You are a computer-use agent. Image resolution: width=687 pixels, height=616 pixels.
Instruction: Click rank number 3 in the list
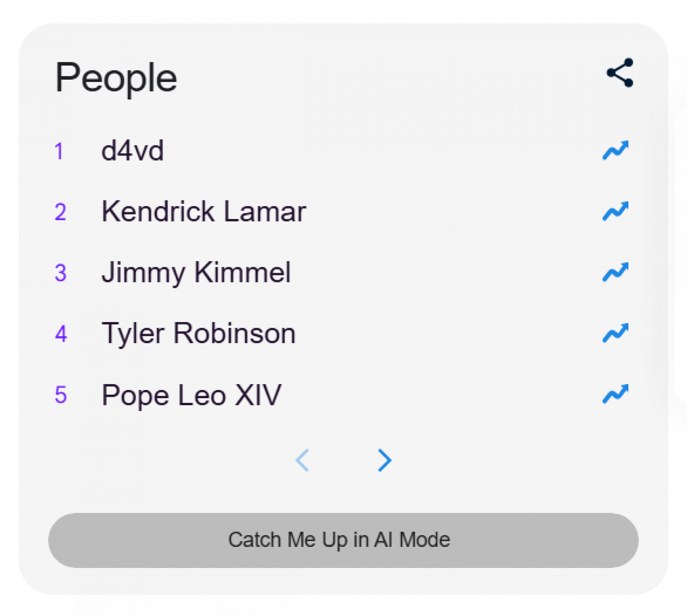[60, 273]
